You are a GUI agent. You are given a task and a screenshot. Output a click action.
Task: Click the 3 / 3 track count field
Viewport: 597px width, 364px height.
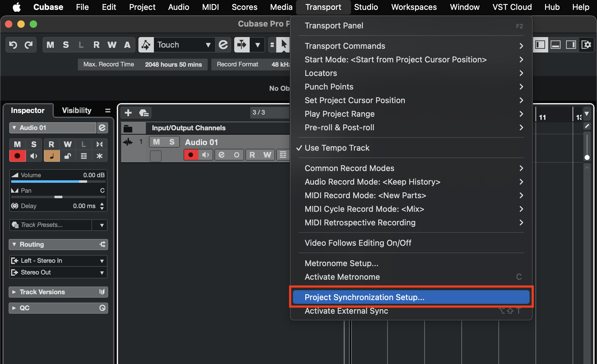[269, 112]
